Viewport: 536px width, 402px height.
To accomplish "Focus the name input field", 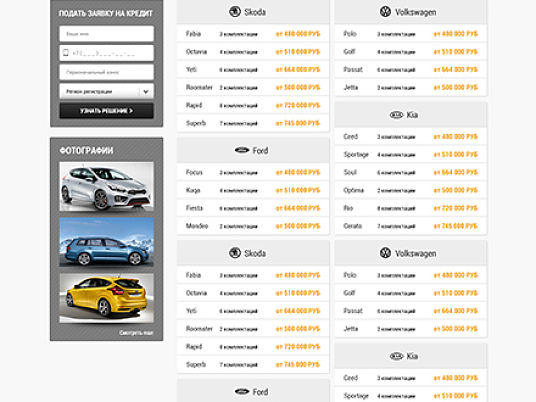I will 107,34.
